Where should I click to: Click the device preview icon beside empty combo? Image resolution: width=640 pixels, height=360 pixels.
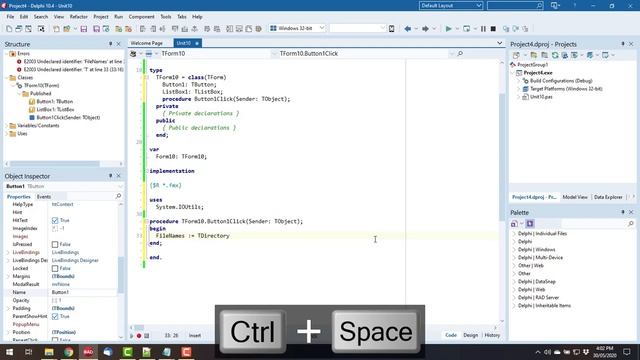(391, 29)
